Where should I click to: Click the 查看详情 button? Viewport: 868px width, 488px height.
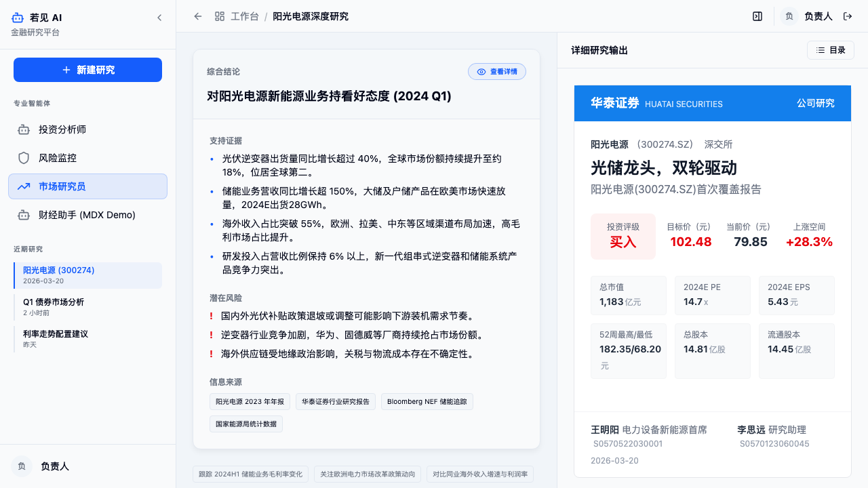[497, 72]
